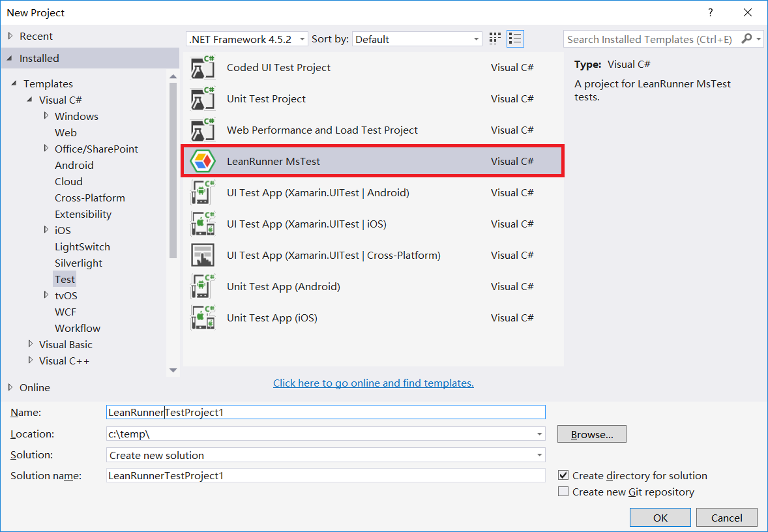Click the Unit Test App (iOS) icon
768x532 pixels.
pos(202,318)
